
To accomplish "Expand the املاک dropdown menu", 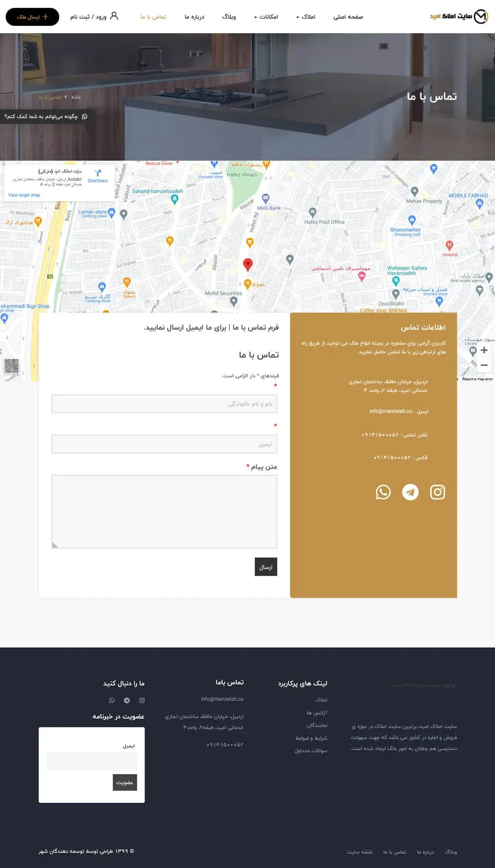I will pos(306,17).
